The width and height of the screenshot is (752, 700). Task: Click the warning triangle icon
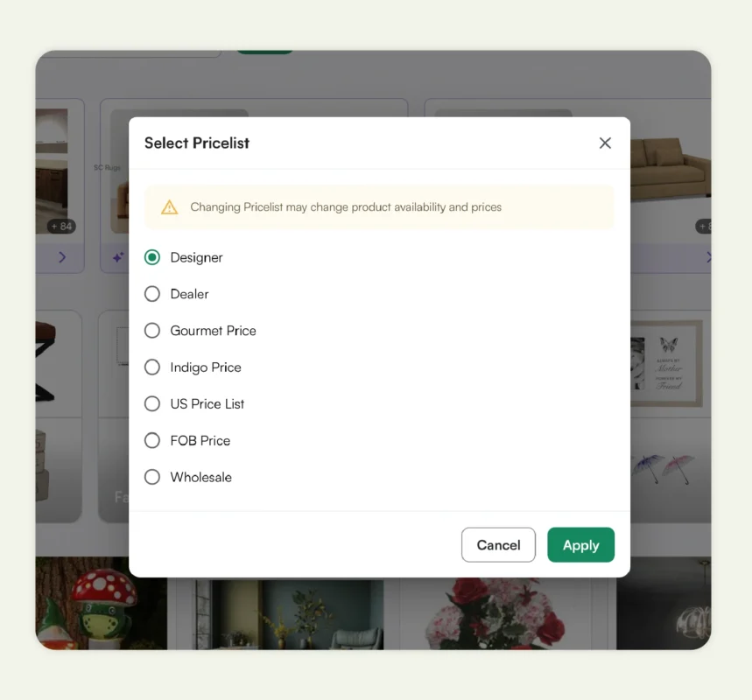(169, 206)
